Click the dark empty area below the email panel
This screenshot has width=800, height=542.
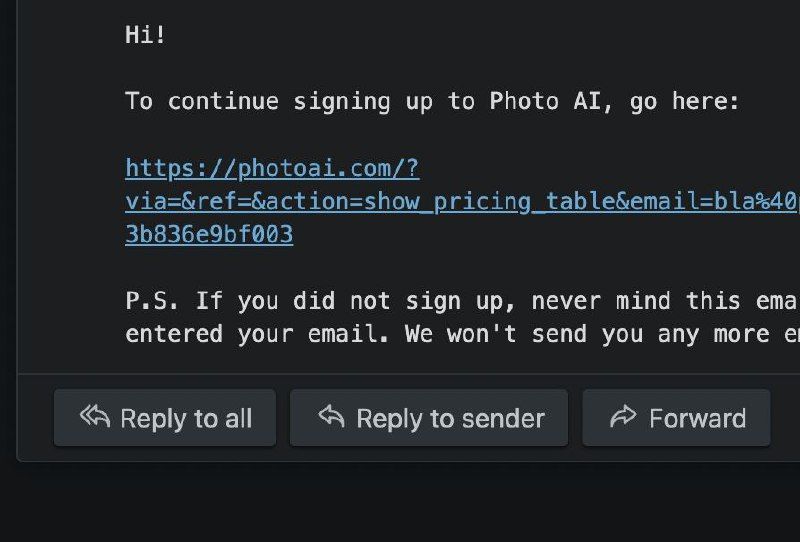400,503
